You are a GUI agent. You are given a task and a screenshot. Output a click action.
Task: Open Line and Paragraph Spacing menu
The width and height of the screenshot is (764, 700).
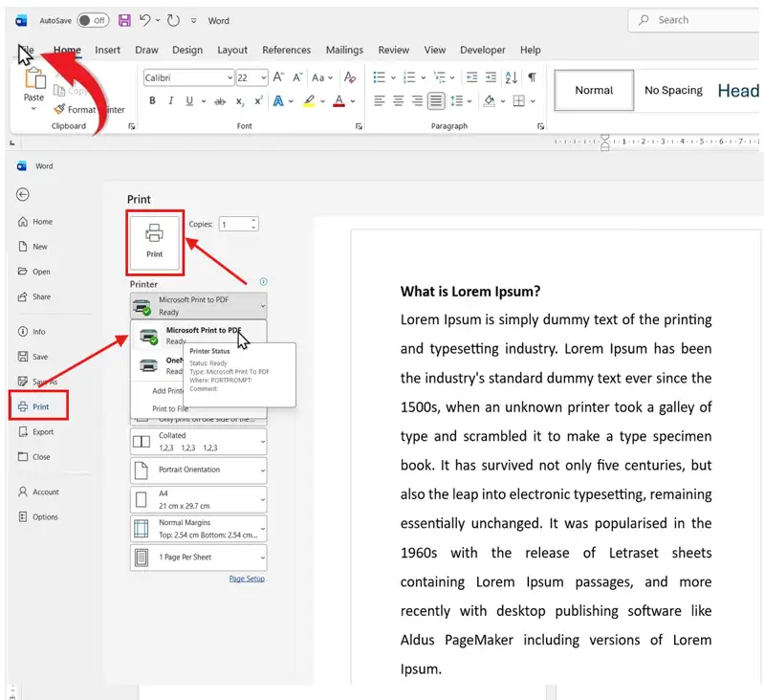click(456, 100)
